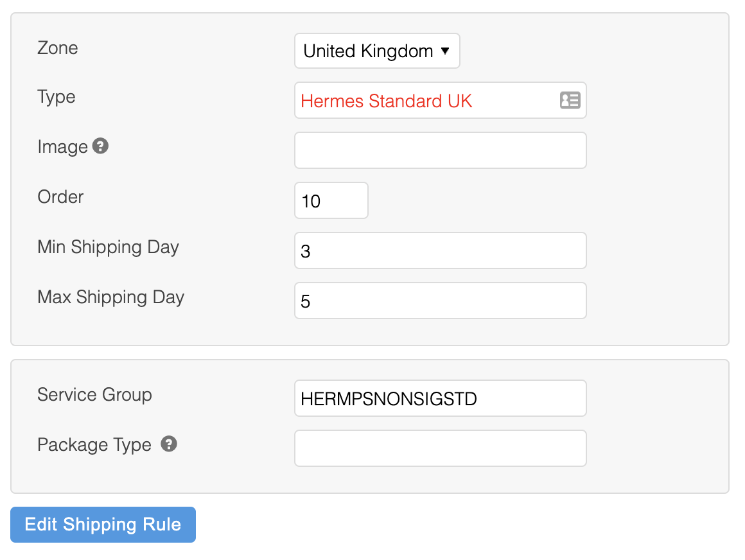This screenshot has height=560, width=745.
Task: Click the Max Shipping Day label
Action: (x=110, y=297)
